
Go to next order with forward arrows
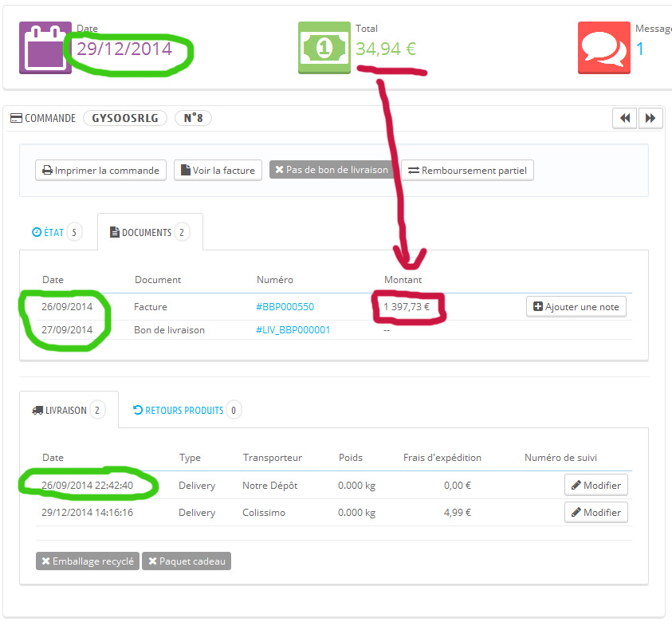[x=650, y=118]
